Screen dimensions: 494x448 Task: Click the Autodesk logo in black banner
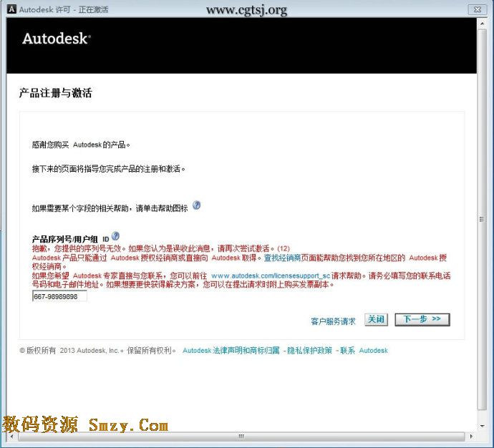(57, 39)
